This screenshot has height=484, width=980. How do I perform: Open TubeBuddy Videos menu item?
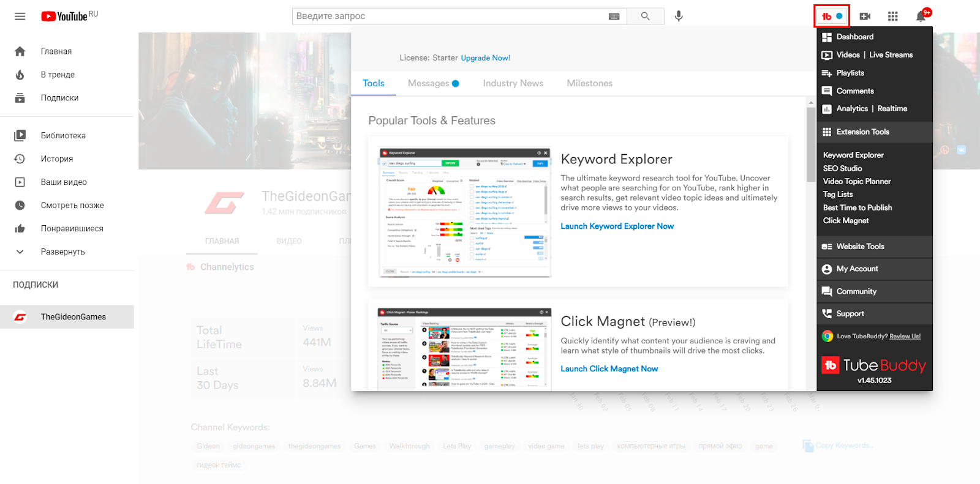pyautogui.click(x=848, y=55)
